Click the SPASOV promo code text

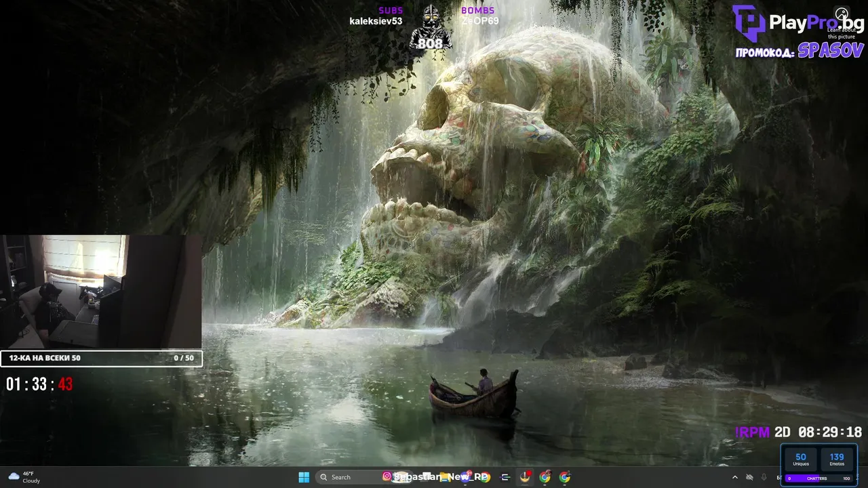(830, 51)
